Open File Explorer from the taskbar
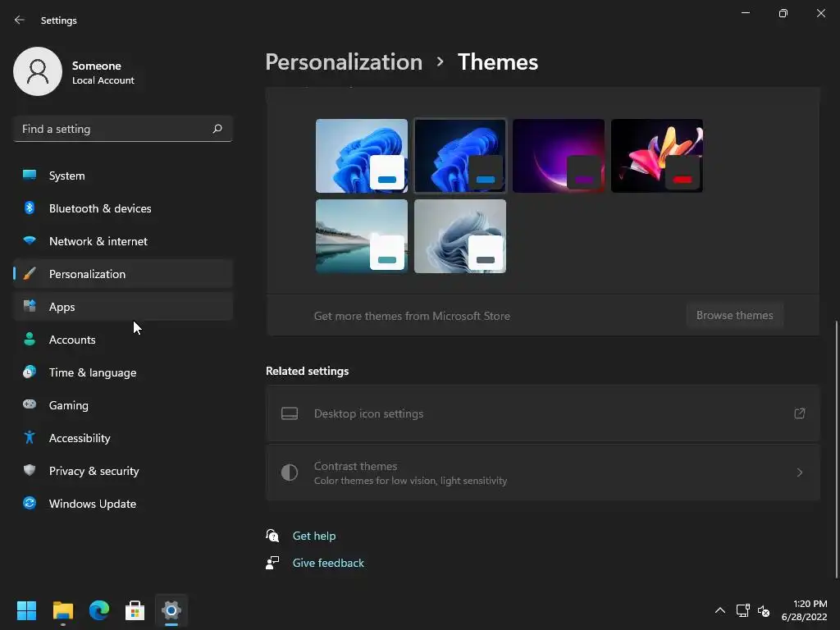Screen dimensions: 840x630 (x=62, y=610)
